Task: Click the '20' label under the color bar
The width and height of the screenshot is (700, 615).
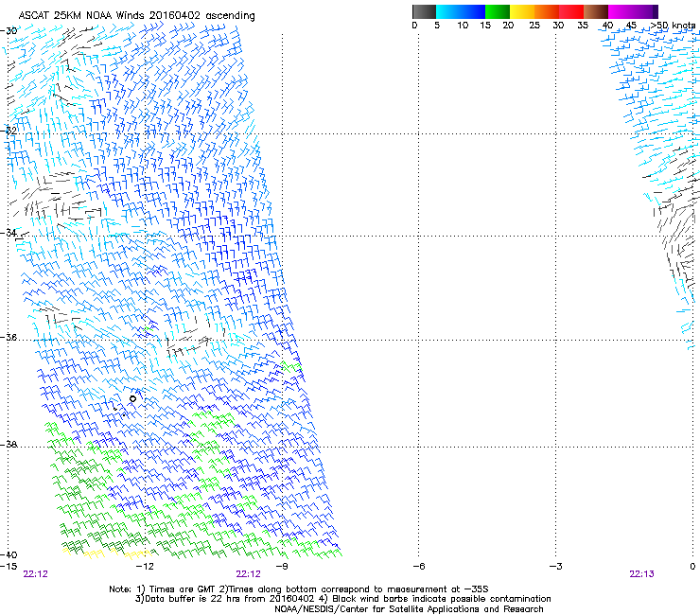Action: (508, 26)
